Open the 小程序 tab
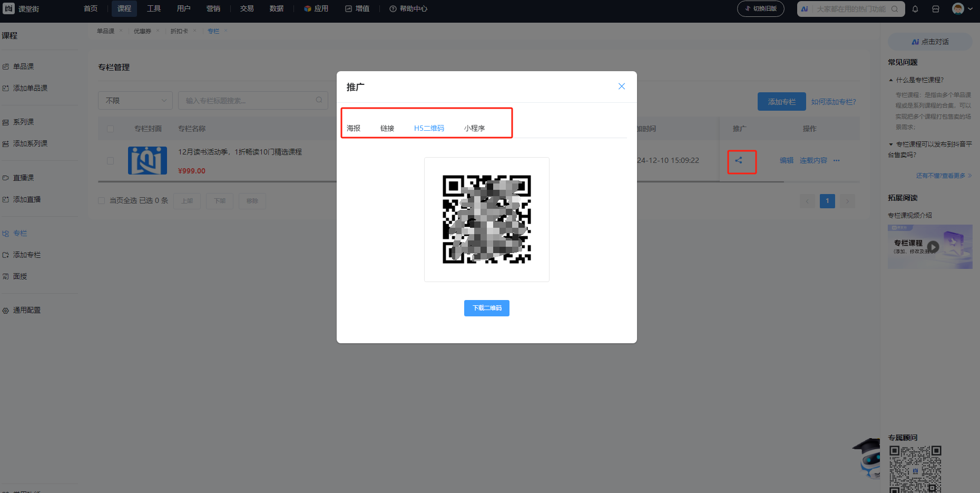Viewport: 980px width, 493px height. [x=474, y=128]
